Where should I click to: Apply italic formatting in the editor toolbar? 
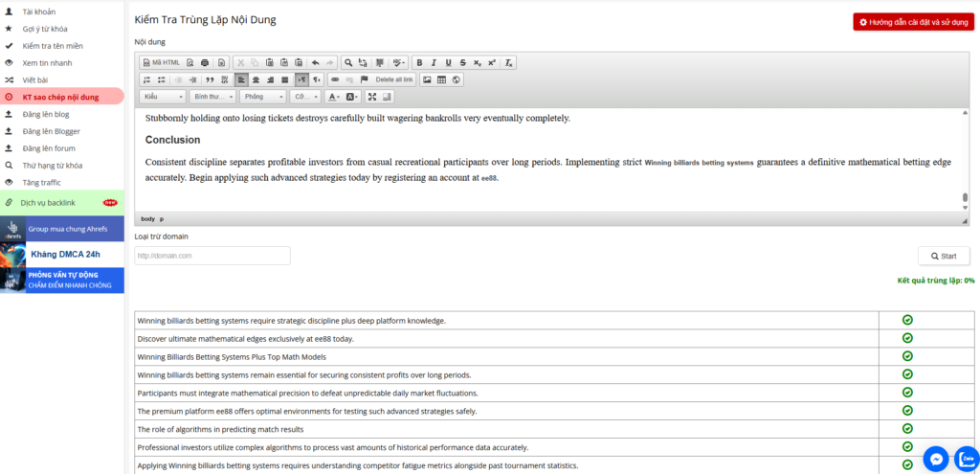434,62
